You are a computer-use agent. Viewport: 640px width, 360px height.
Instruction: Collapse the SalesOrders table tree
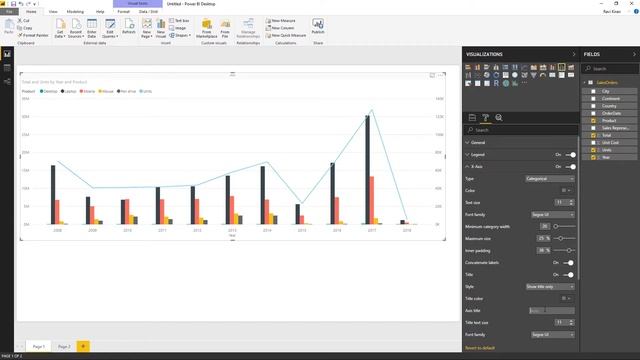tap(585, 82)
